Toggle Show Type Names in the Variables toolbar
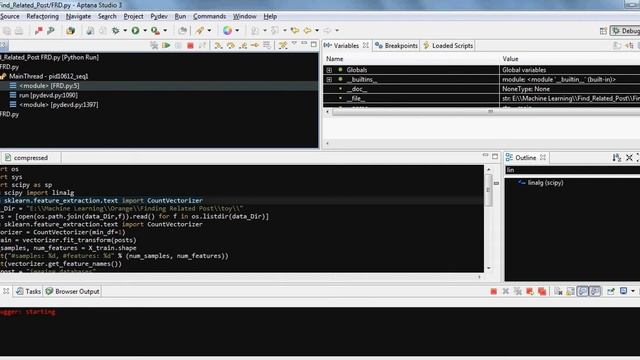The image size is (640, 360). tap(617, 45)
